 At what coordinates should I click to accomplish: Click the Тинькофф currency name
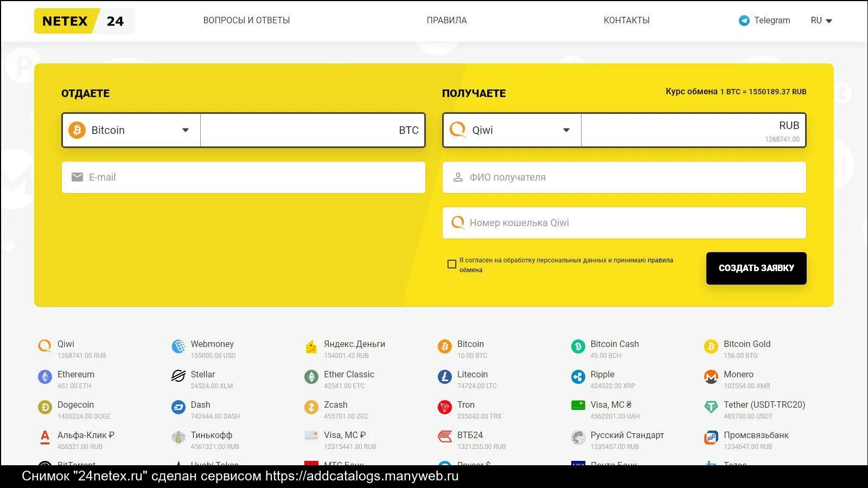[x=212, y=435]
